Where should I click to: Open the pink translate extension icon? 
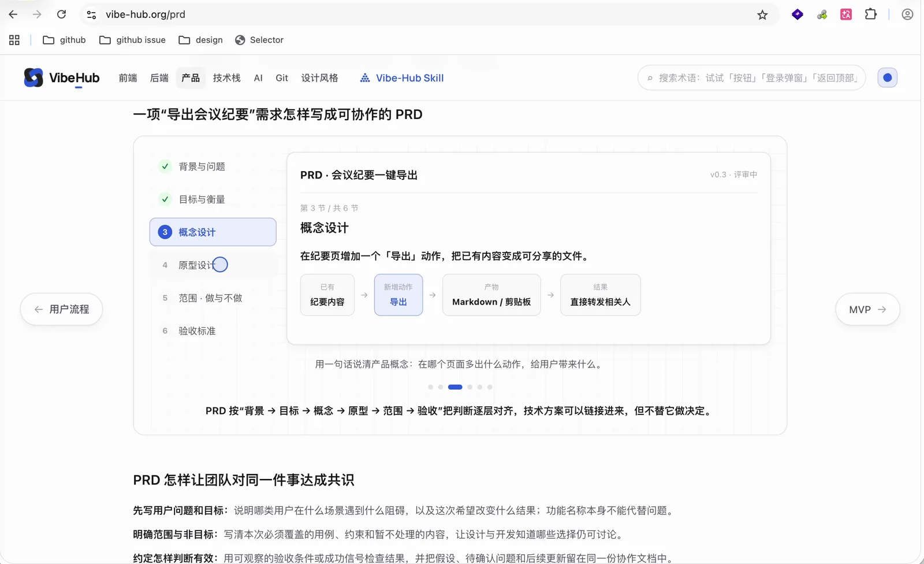coord(846,14)
